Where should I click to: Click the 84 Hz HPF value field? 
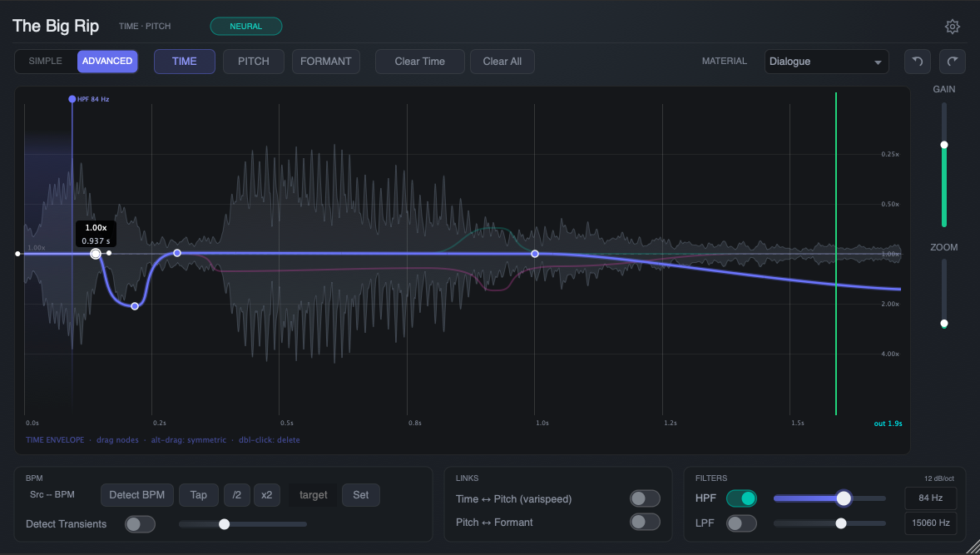(x=931, y=498)
